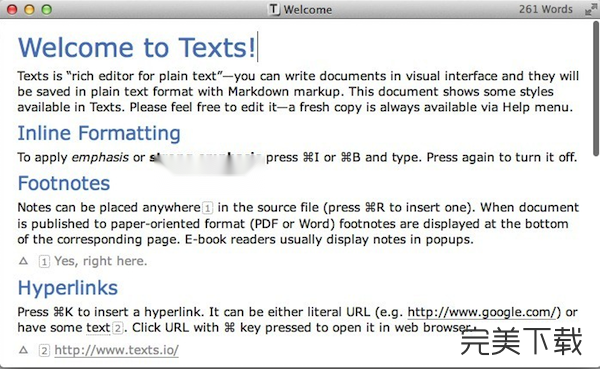Viewport: 600px width, 369px height.
Task: Click the boxed 2 label before texts.io URL
Action: [x=44, y=350]
